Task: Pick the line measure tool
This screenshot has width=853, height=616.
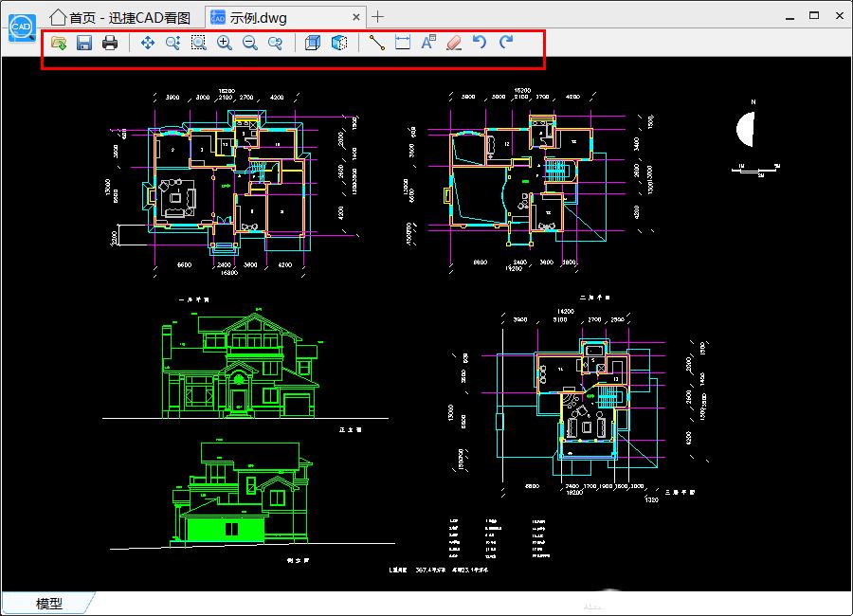Action: click(376, 43)
